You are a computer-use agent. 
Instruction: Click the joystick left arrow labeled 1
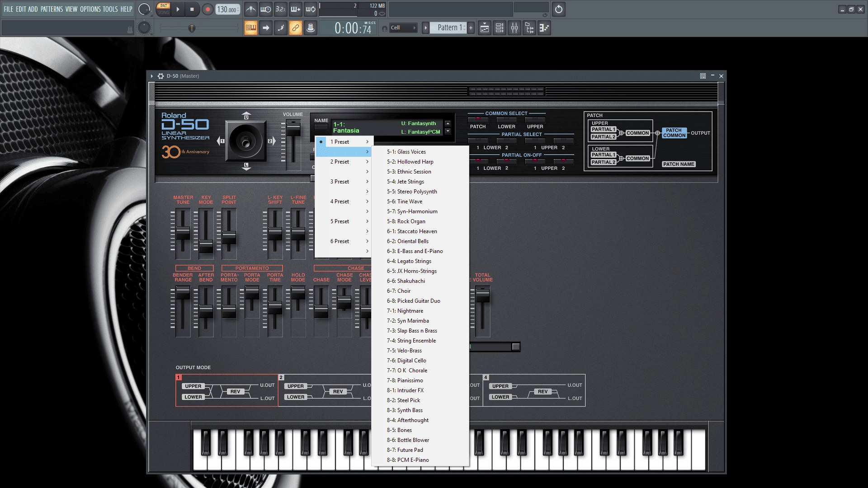point(221,141)
